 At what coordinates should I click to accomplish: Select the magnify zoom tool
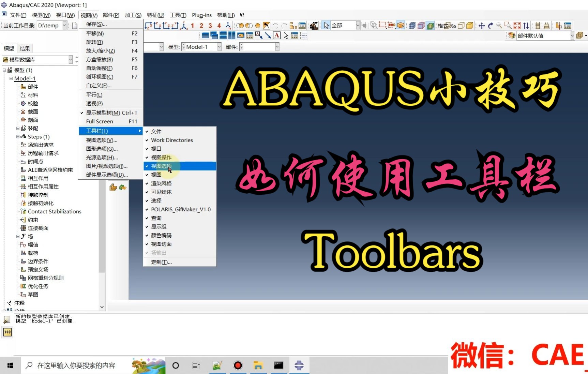tap(499, 25)
